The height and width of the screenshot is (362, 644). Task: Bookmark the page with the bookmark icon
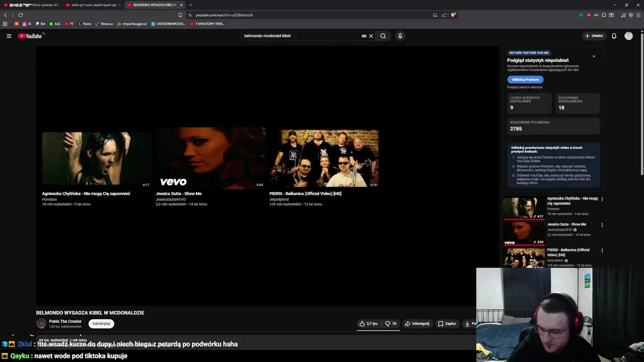pyautogui.click(x=180, y=15)
